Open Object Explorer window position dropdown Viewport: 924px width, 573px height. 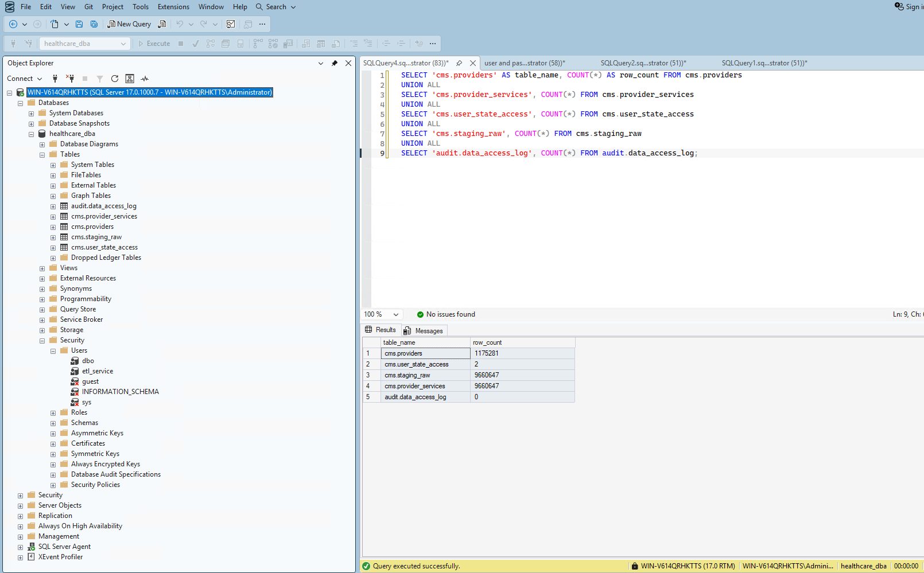pyautogui.click(x=321, y=63)
